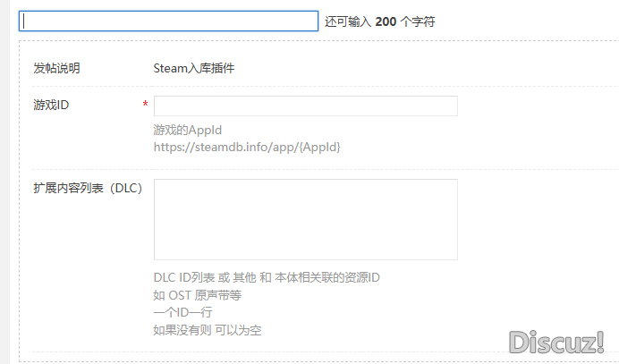
Task: Click inside the 扩展内容列表 (DLC) textarea
Action: click(305, 219)
